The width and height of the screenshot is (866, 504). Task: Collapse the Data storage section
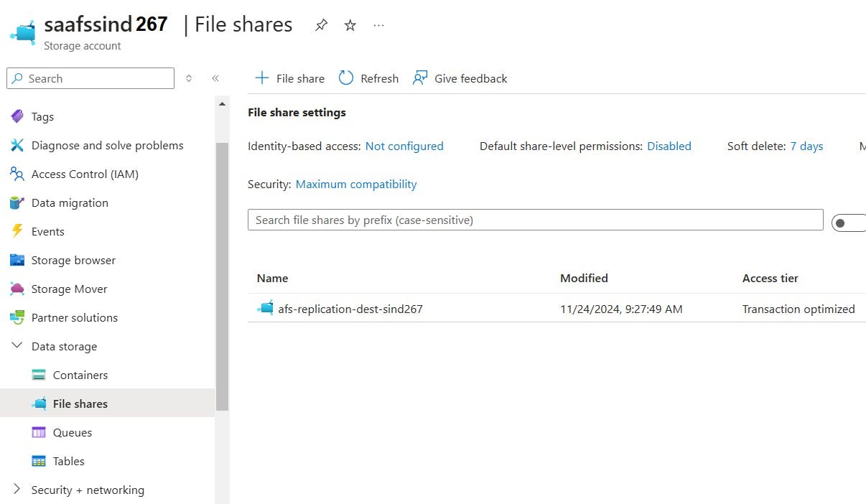pos(17,346)
